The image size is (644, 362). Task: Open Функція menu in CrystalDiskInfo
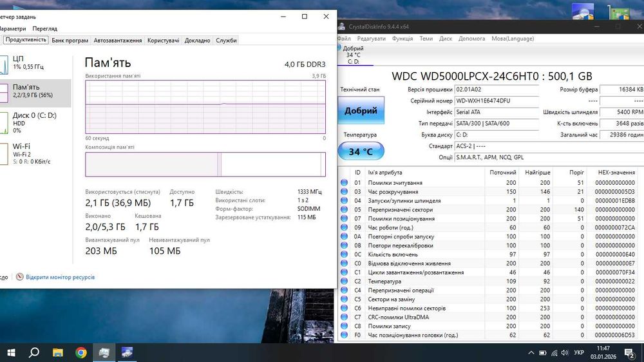coord(402,39)
